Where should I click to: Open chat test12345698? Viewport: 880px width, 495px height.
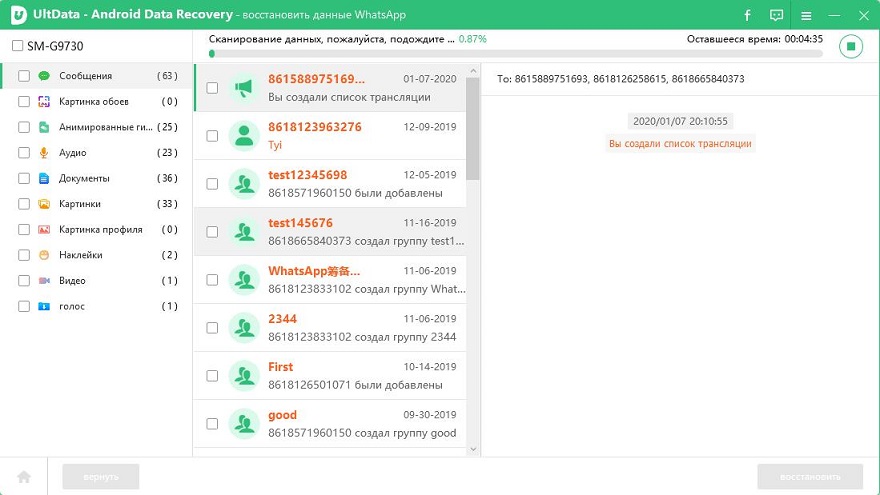[x=330, y=184]
